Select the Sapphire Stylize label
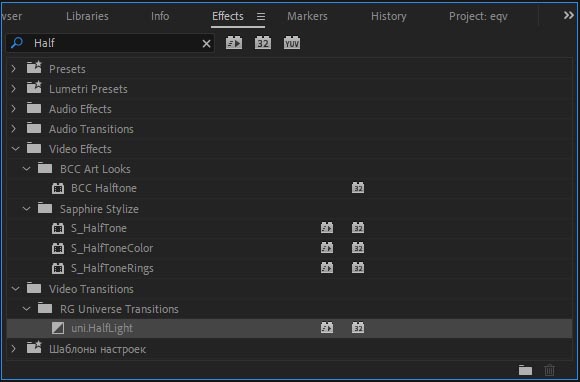This screenshot has height=382, width=580. pyautogui.click(x=99, y=209)
